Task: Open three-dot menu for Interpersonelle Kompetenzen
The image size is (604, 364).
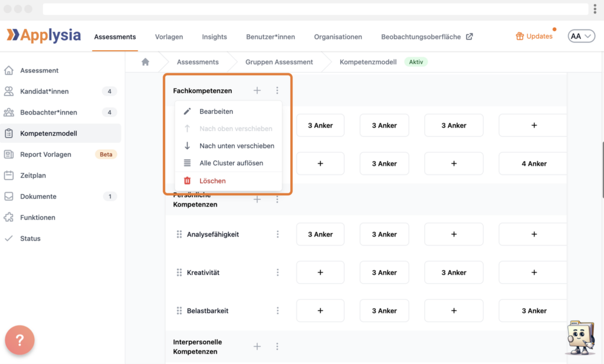Action: click(x=277, y=347)
